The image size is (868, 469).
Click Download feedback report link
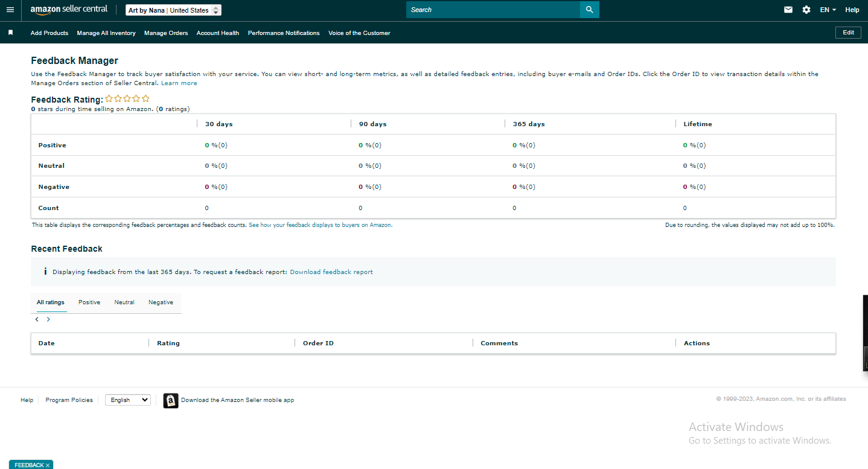tap(331, 272)
